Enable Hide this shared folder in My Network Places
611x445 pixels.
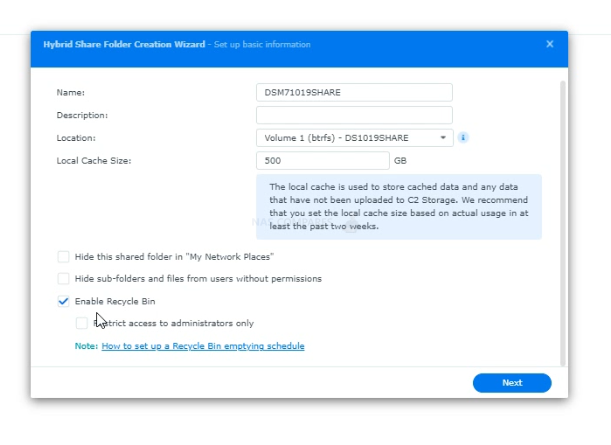click(63, 257)
